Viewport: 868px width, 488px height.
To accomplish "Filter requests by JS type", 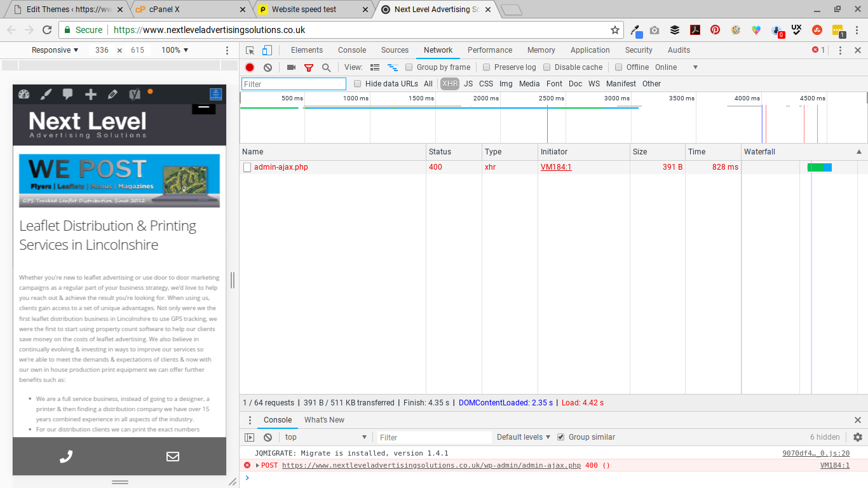I will [468, 84].
